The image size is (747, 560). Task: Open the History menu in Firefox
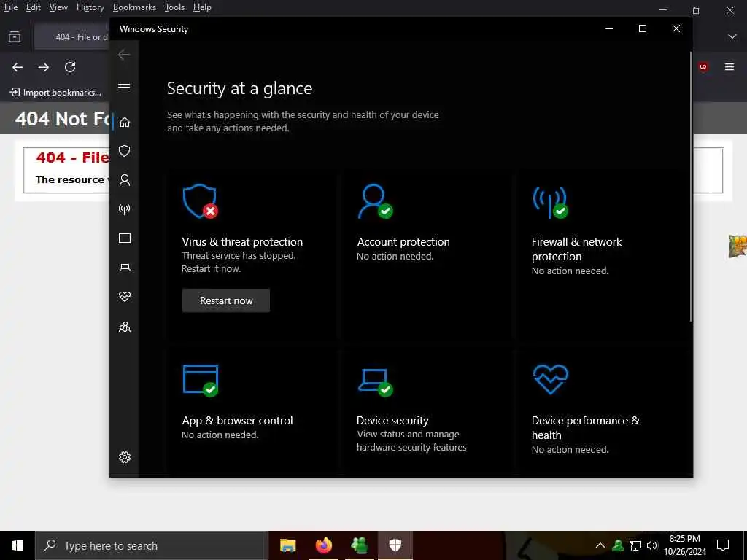[90, 7]
